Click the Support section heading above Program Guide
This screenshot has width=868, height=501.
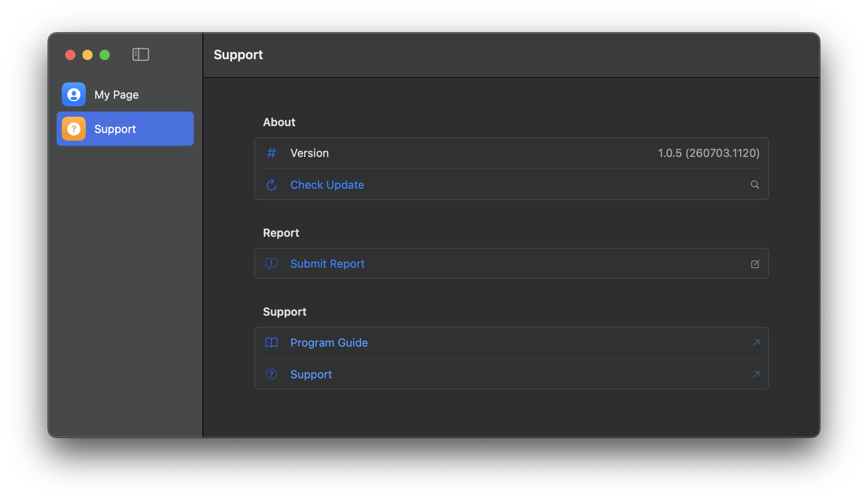click(285, 312)
